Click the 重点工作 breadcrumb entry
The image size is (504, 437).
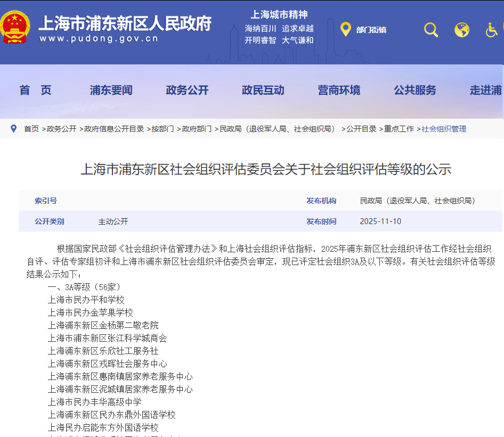click(x=399, y=128)
